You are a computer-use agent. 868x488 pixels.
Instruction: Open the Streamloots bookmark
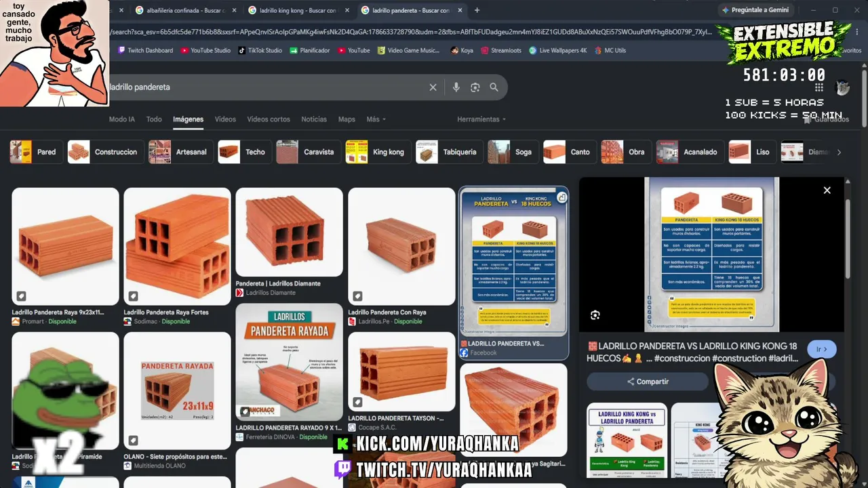tap(500, 50)
